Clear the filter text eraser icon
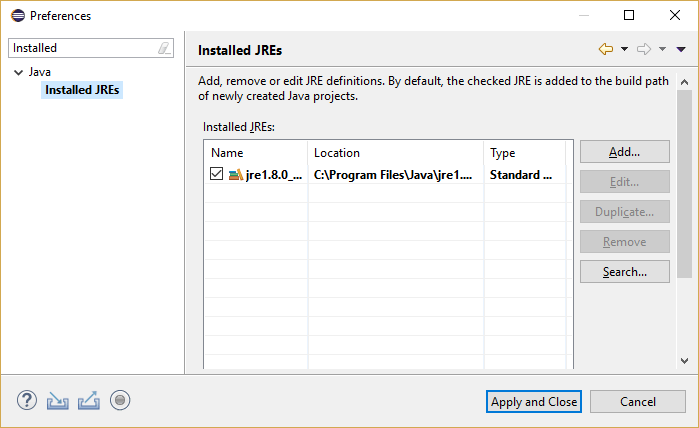This screenshot has width=699, height=428. click(x=164, y=48)
